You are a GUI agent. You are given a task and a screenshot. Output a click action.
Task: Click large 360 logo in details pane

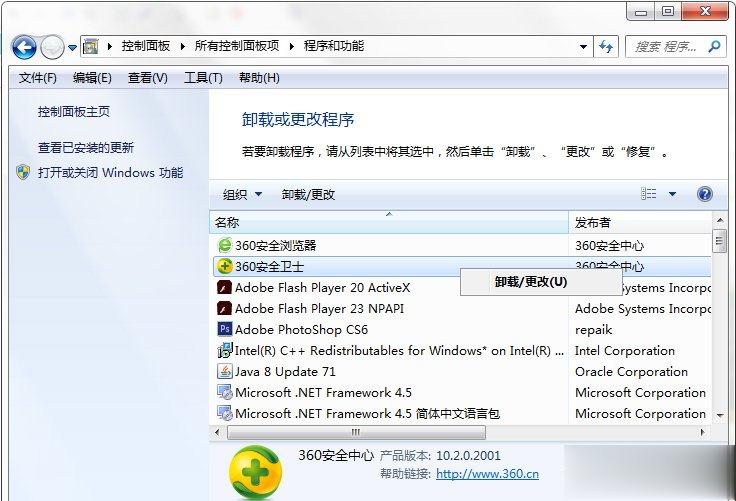click(x=255, y=472)
